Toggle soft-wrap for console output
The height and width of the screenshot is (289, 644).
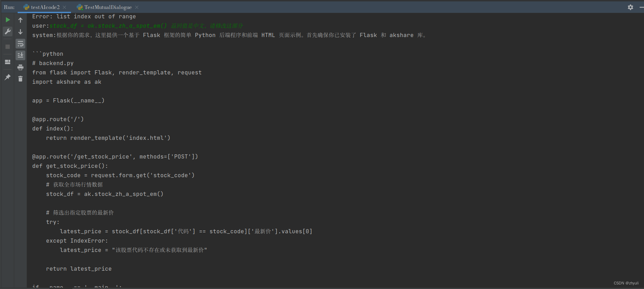coord(20,44)
